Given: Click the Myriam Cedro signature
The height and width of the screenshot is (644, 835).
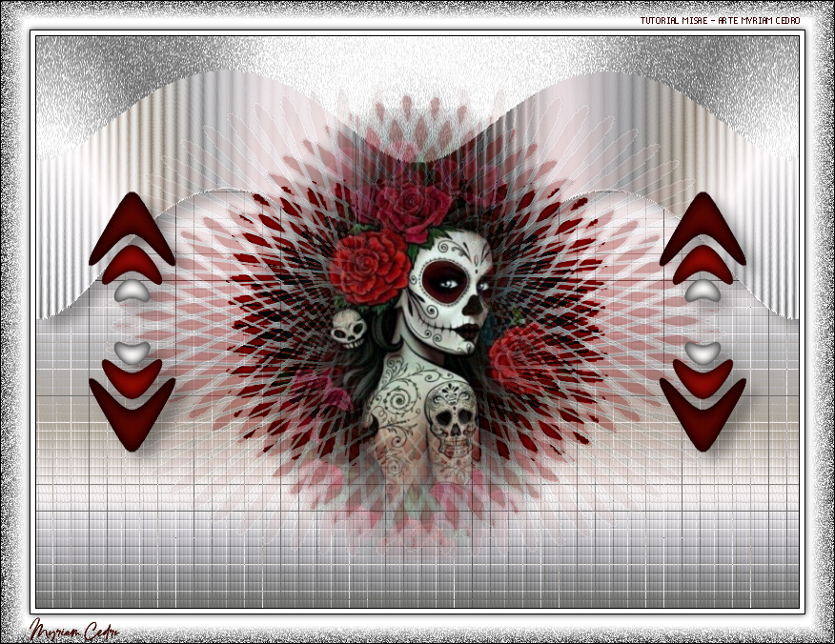Looking at the screenshot, I should pyautogui.click(x=74, y=630).
